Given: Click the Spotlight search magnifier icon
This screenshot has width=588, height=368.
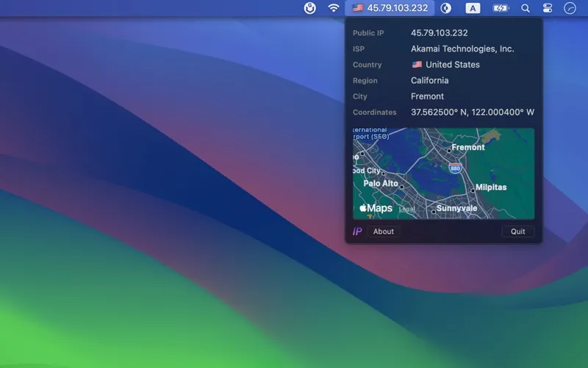Looking at the screenshot, I should pos(526,8).
